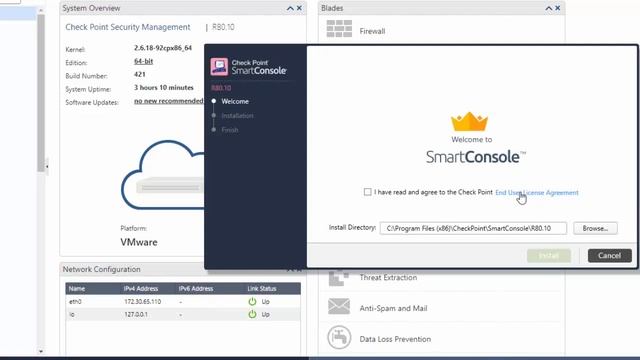The width and height of the screenshot is (640, 360).
Task: Click the Firewall blade brick icon
Action: pyautogui.click(x=339, y=29)
